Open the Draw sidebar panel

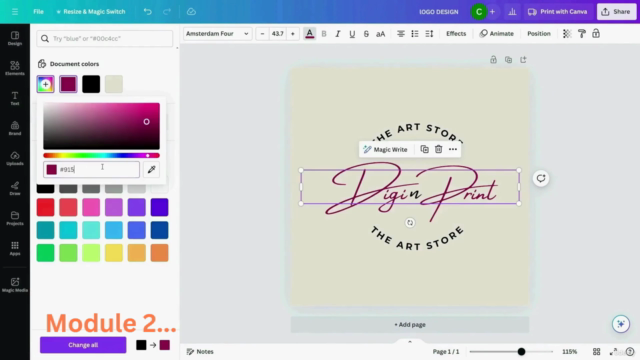click(15, 188)
